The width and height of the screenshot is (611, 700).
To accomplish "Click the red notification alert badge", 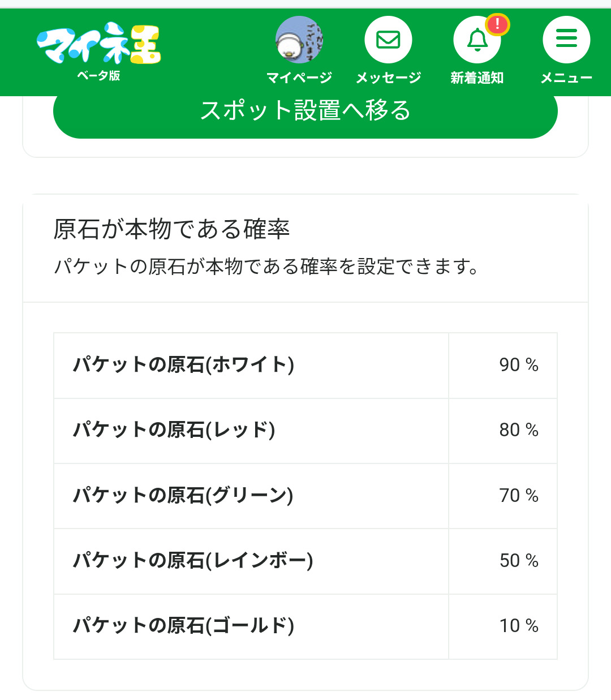I will (498, 24).
